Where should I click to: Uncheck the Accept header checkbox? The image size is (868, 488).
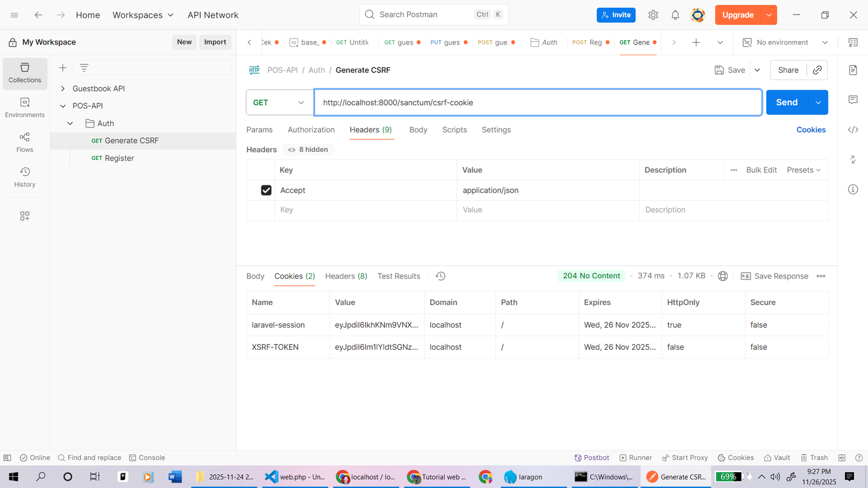pos(266,190)
